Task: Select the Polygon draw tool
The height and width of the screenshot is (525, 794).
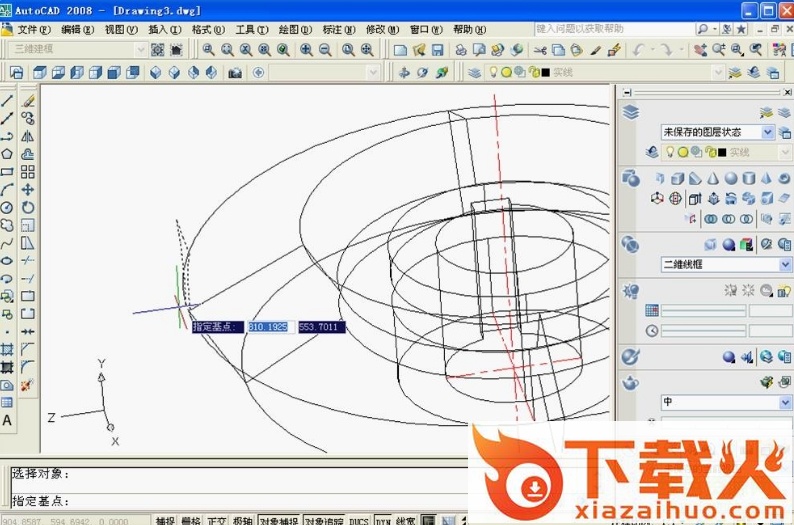Action: click(x=7, y=154)
